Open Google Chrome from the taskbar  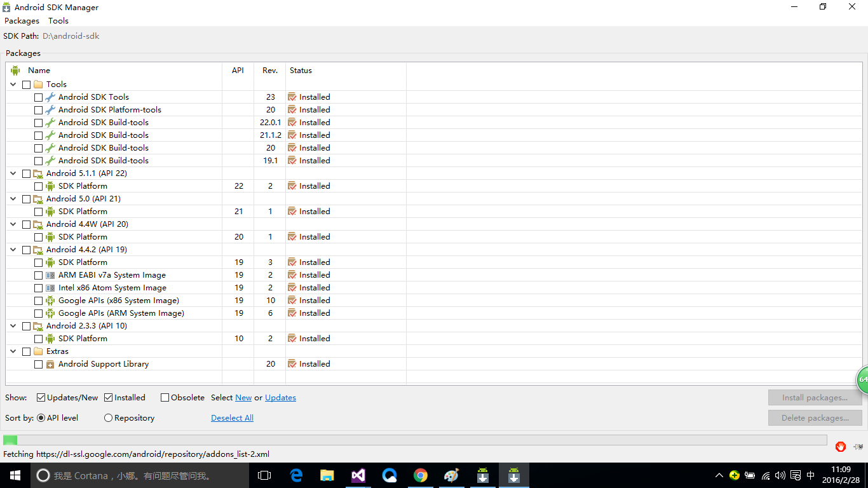(421, 475)
